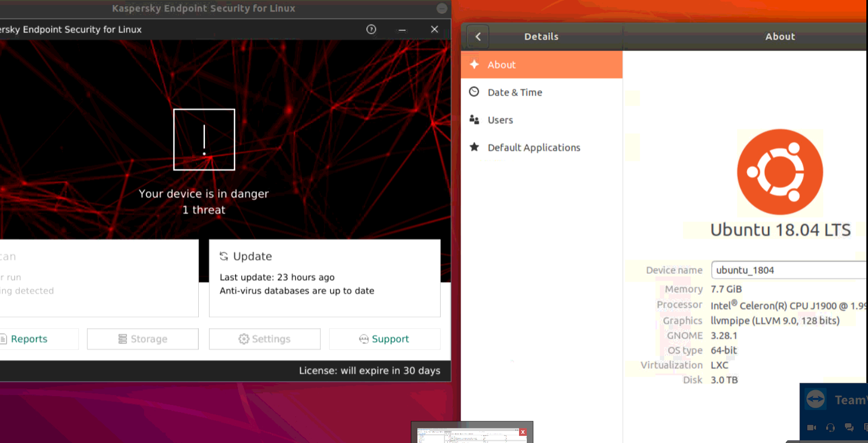Click the people icon beside Users
The height and width of the screenshot is (443, 868).
coord(474,119)
